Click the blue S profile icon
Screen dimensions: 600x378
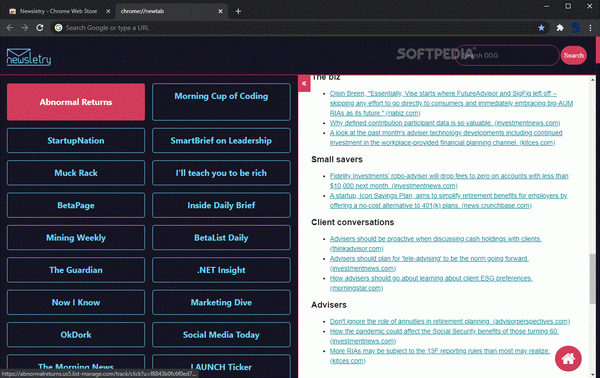tap(575, 28)
